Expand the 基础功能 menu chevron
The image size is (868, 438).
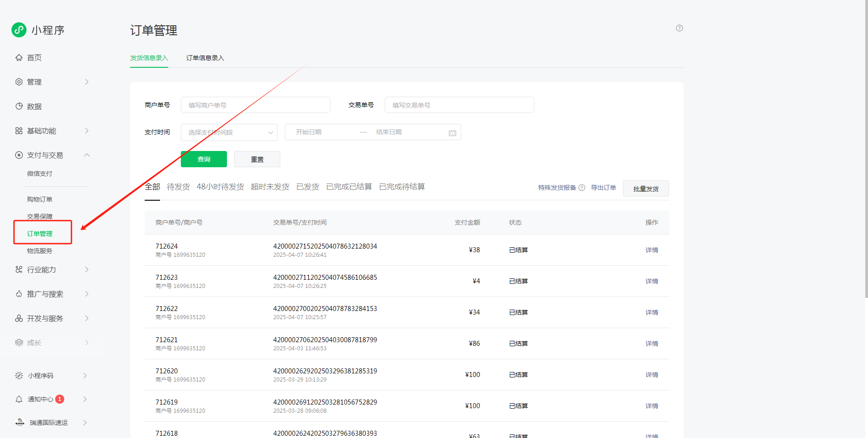(87, 131)
